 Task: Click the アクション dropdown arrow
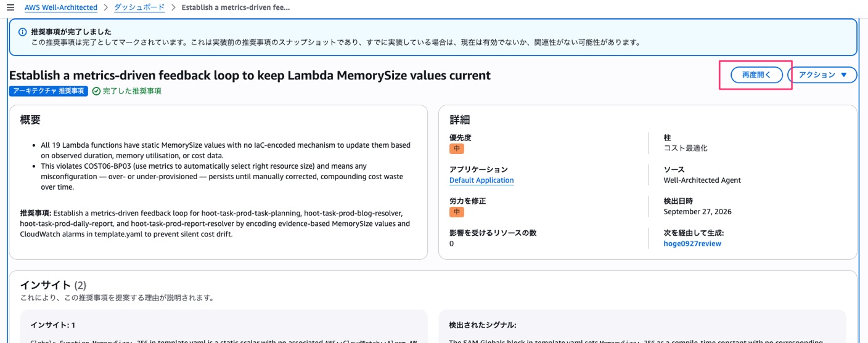(x=844, y=75)
